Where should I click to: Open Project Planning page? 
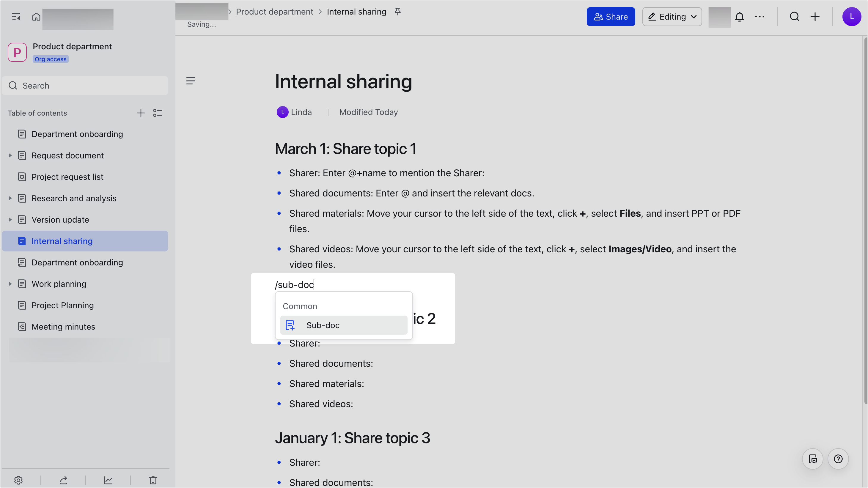click(85, 305)
